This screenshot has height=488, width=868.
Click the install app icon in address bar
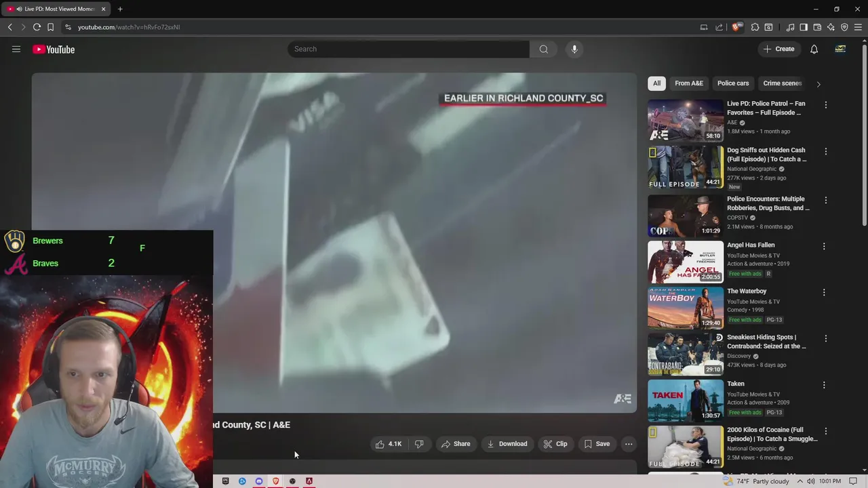coord(704,27)
